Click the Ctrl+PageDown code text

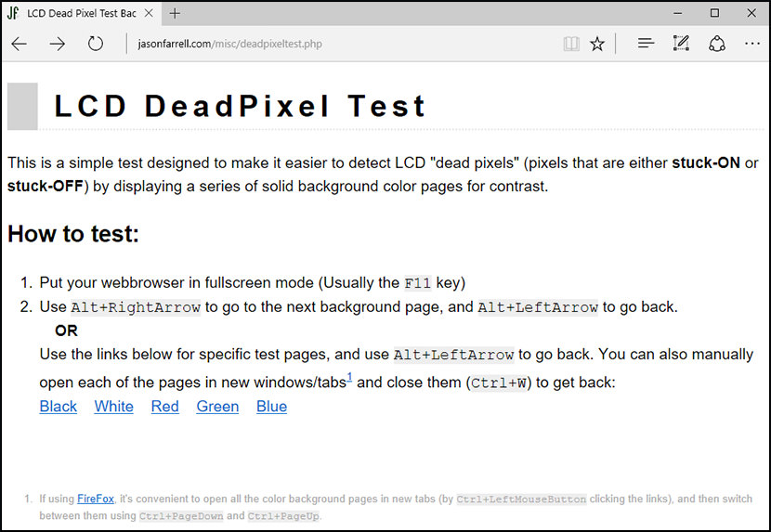pos(181,516)
